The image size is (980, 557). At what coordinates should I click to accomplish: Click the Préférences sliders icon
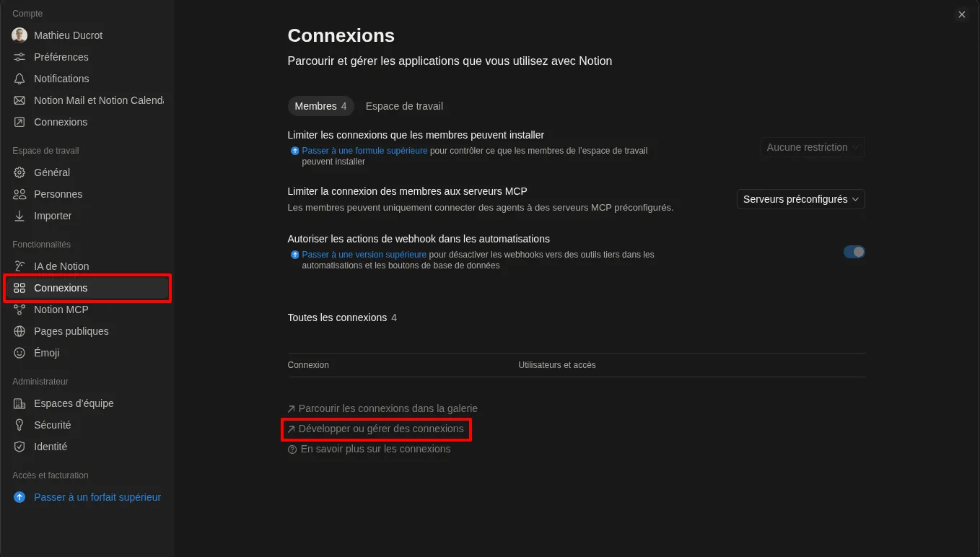pos(19,57)
